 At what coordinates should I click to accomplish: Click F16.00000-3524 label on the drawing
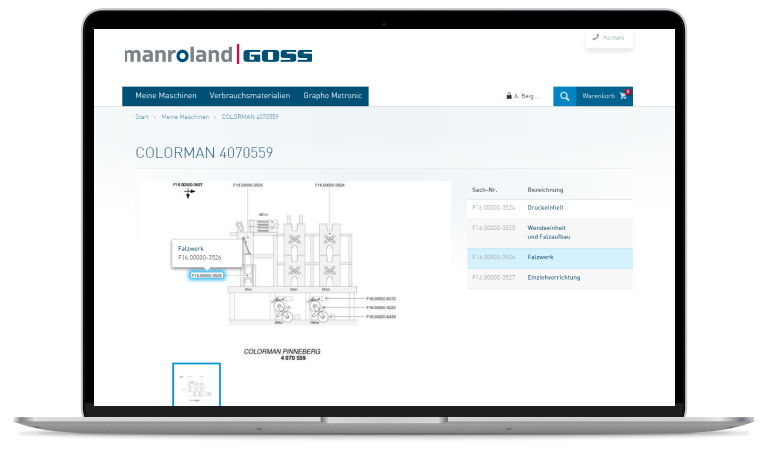pyautogui.click(x=330, y=185)
